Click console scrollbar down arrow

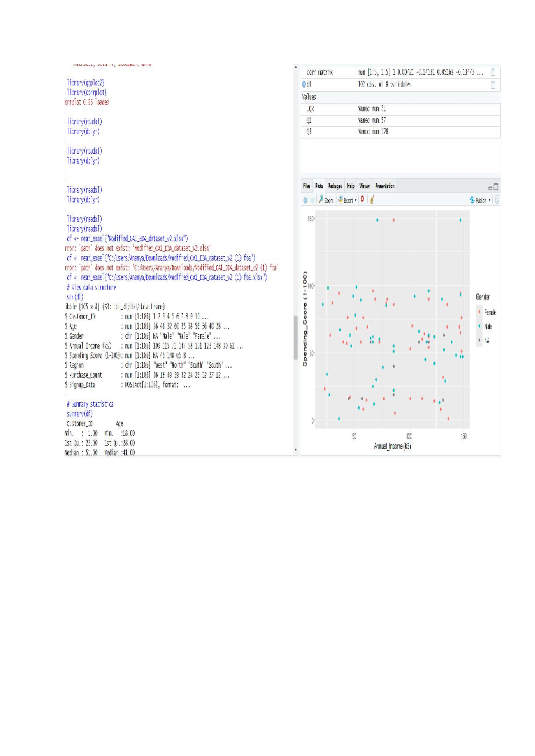click(295, 450)
